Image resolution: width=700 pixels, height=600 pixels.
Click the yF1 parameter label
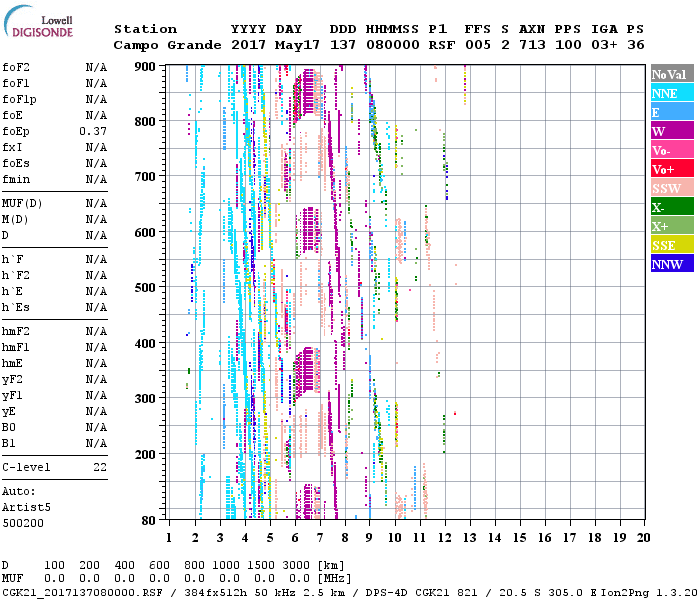pos(12,396)
